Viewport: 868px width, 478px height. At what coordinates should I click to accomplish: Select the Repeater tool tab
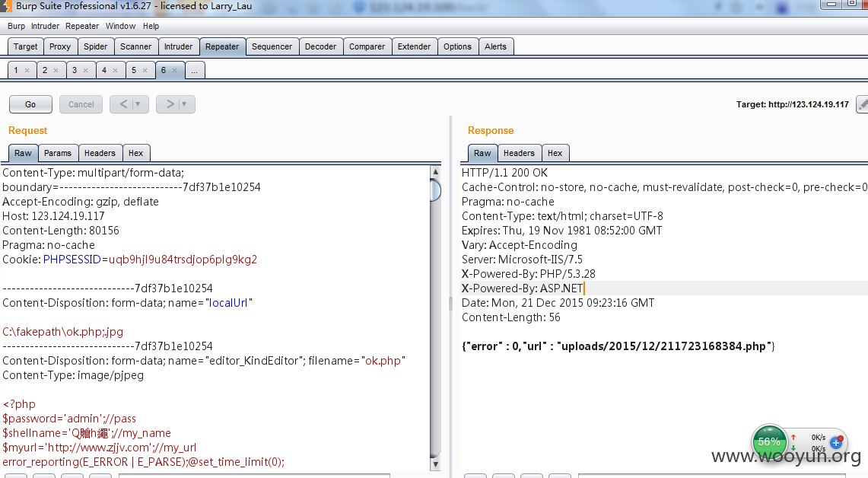(x=222, y=46)
